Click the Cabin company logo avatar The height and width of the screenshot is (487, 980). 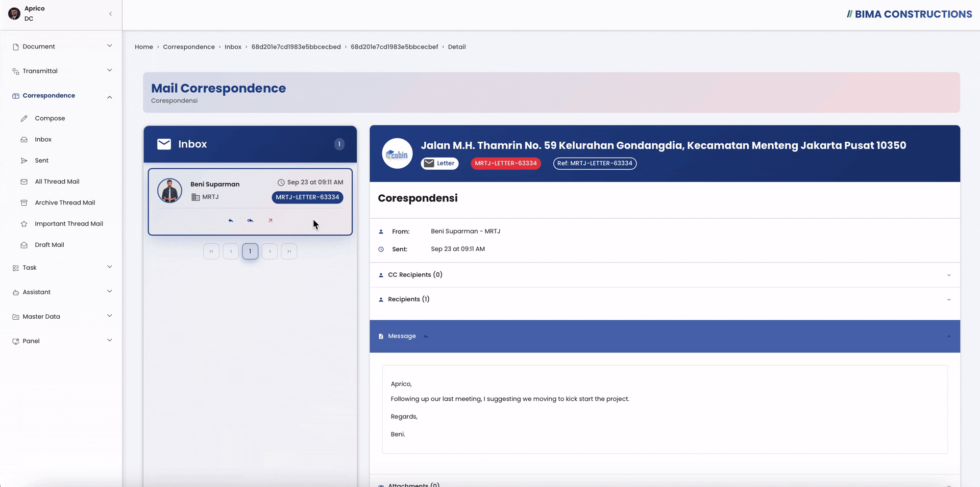397,153
